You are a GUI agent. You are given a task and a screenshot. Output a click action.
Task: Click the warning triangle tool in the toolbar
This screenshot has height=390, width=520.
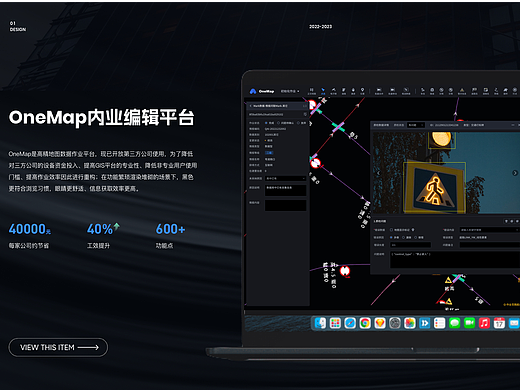[x=462, y=91]
